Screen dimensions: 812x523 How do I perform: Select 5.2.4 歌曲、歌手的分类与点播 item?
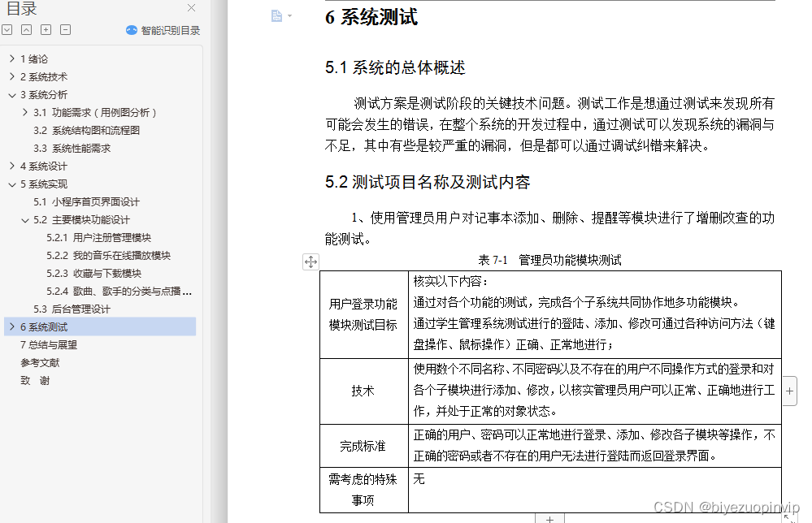click(x=119, y=292)
